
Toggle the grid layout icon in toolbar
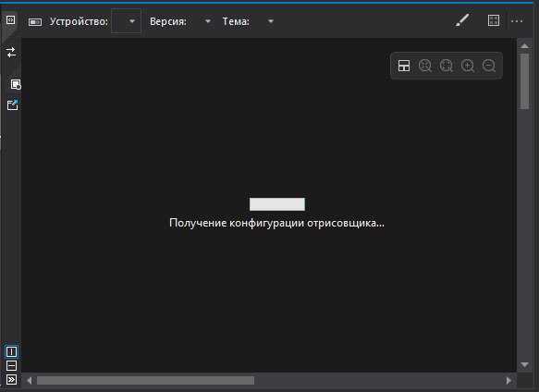point(494,20)
